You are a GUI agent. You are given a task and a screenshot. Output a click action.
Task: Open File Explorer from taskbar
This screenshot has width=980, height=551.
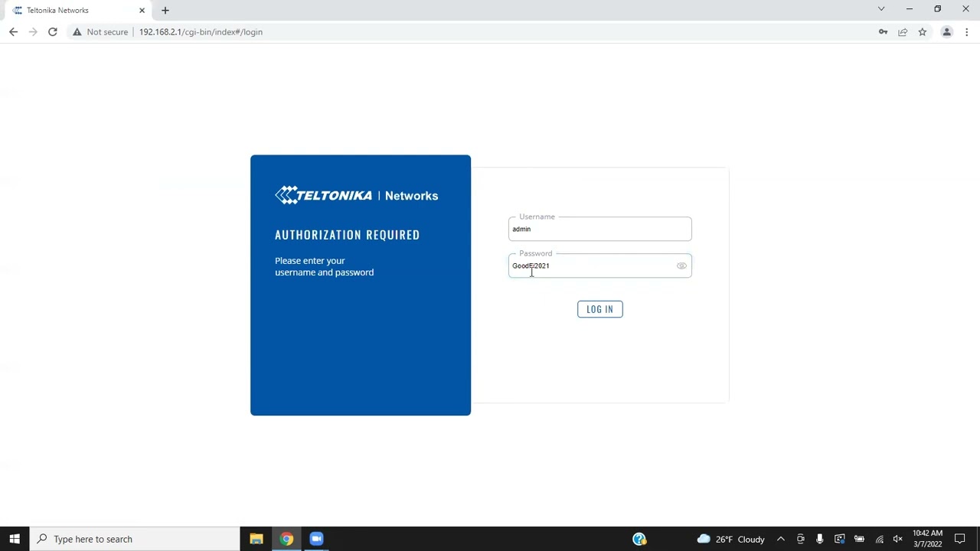pos(256,539)
